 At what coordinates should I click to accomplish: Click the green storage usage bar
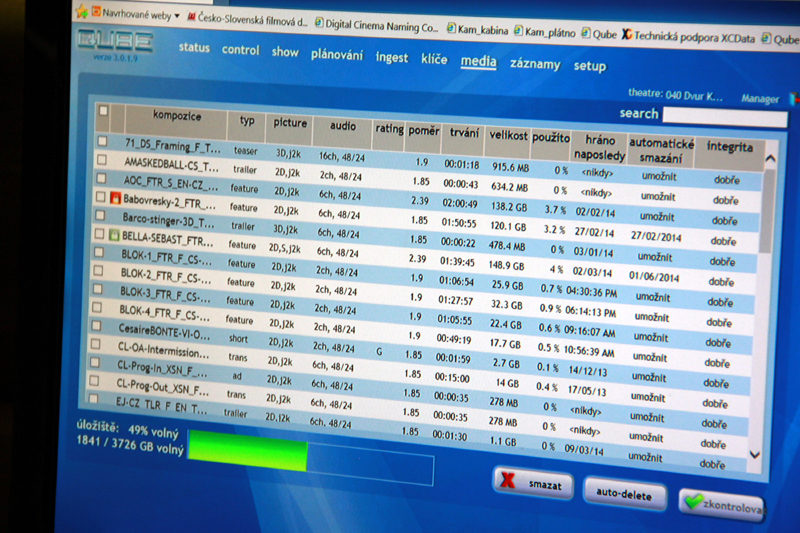point(247,450)
